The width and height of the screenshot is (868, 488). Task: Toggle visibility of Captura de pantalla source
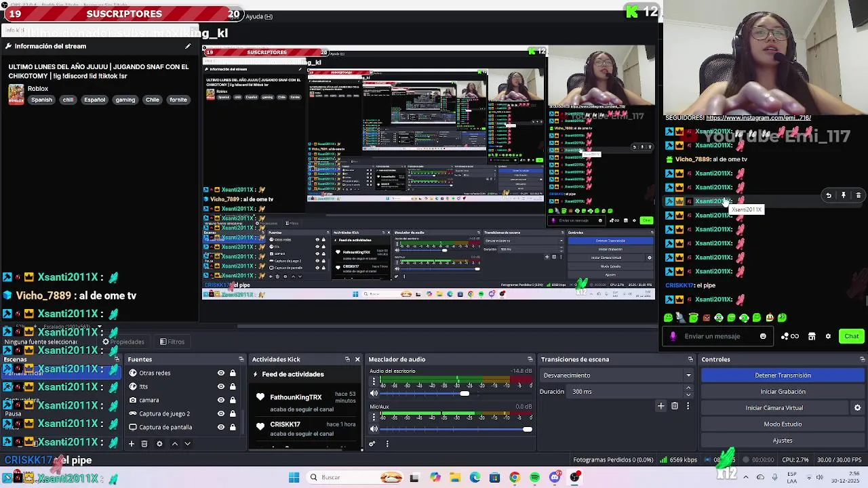[220, 427]
